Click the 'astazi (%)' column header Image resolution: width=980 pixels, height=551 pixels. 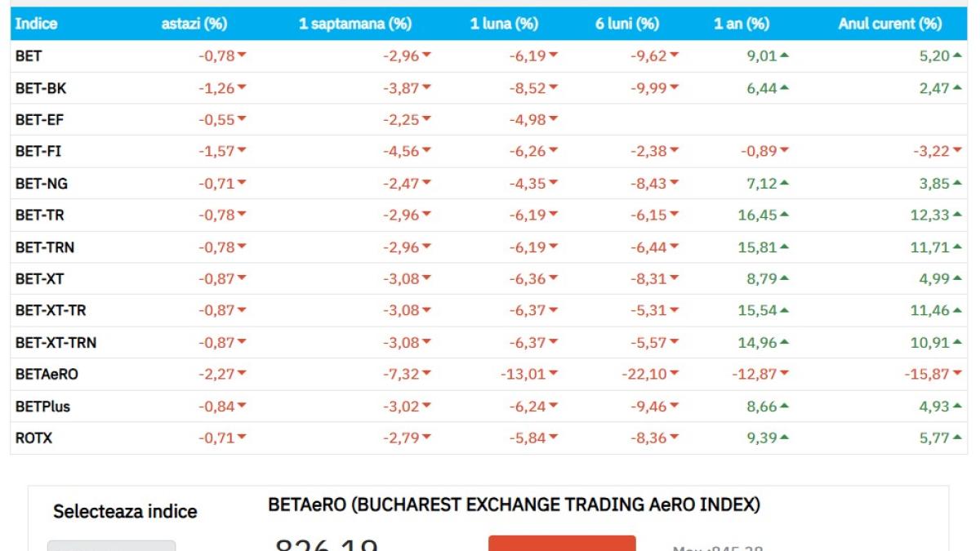pos(194,24)
